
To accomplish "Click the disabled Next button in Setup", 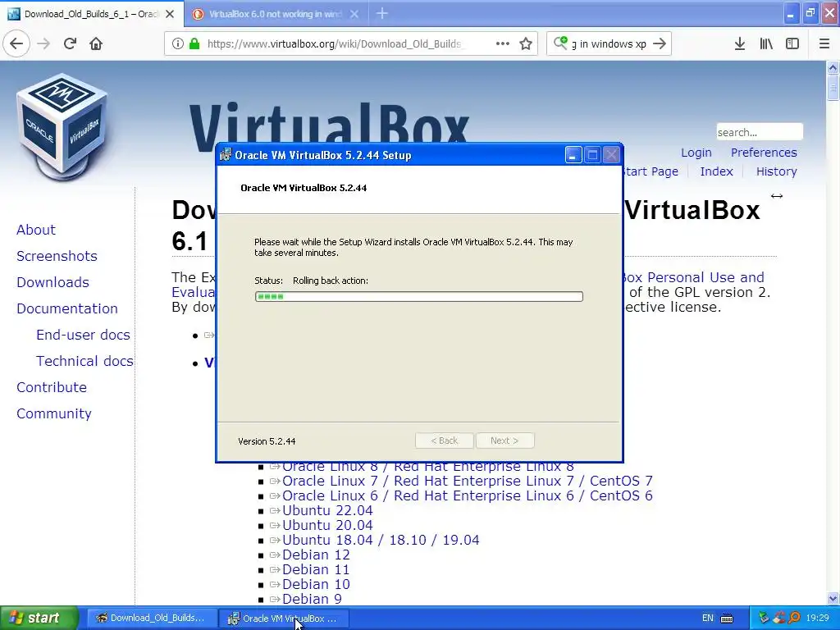I will click(x=504, y=441).
